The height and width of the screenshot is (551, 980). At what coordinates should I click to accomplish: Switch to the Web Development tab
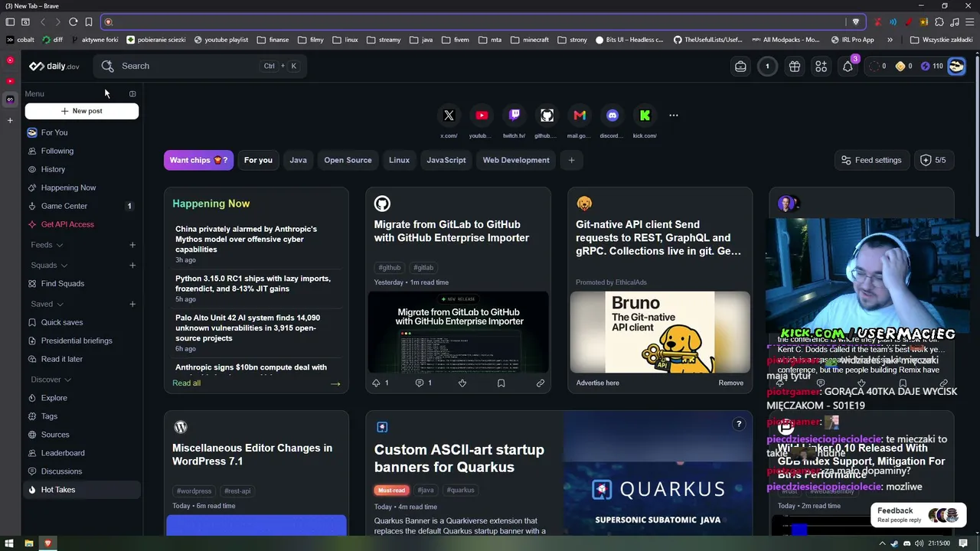point(516,160)
